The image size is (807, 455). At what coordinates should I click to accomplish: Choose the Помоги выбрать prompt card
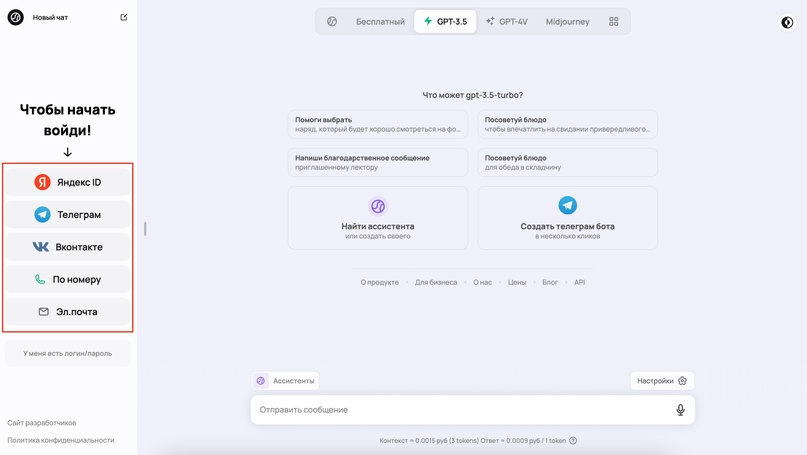(x=378, y=124)
